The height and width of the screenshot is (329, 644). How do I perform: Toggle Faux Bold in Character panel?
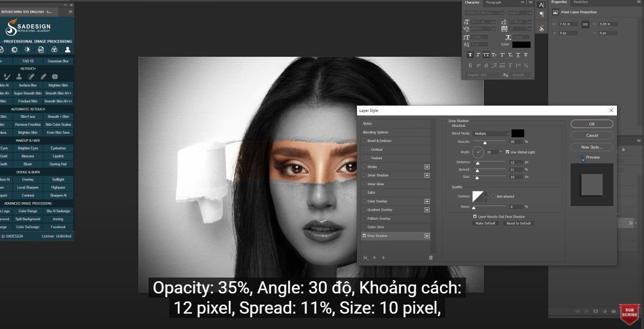[470, 55]
